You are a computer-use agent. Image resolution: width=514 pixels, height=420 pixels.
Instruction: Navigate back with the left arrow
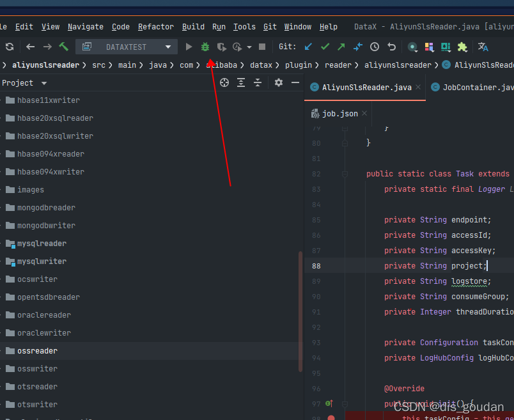[30, 47]
